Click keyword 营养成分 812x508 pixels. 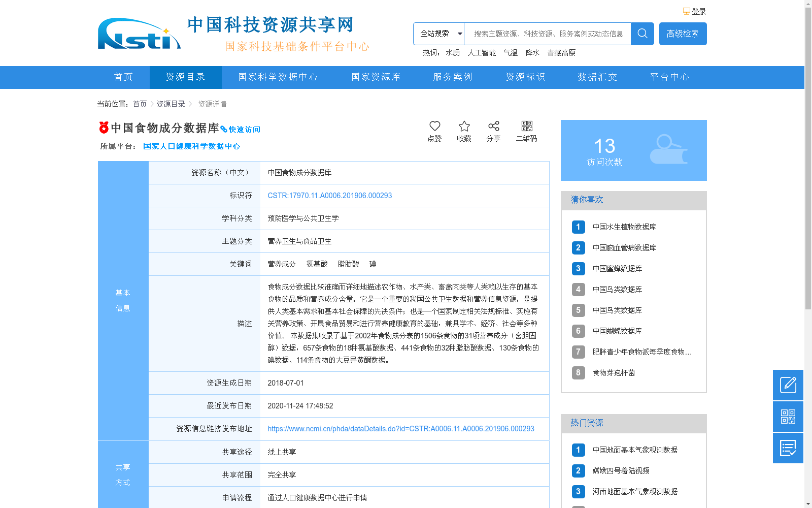[x=282, y=264]
